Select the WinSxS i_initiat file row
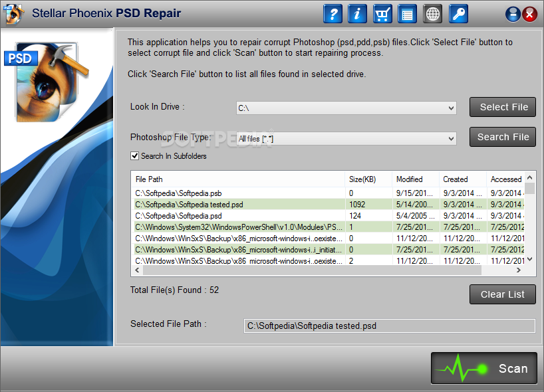Screen dimensions: 544x392 click(x=328, y=250)
